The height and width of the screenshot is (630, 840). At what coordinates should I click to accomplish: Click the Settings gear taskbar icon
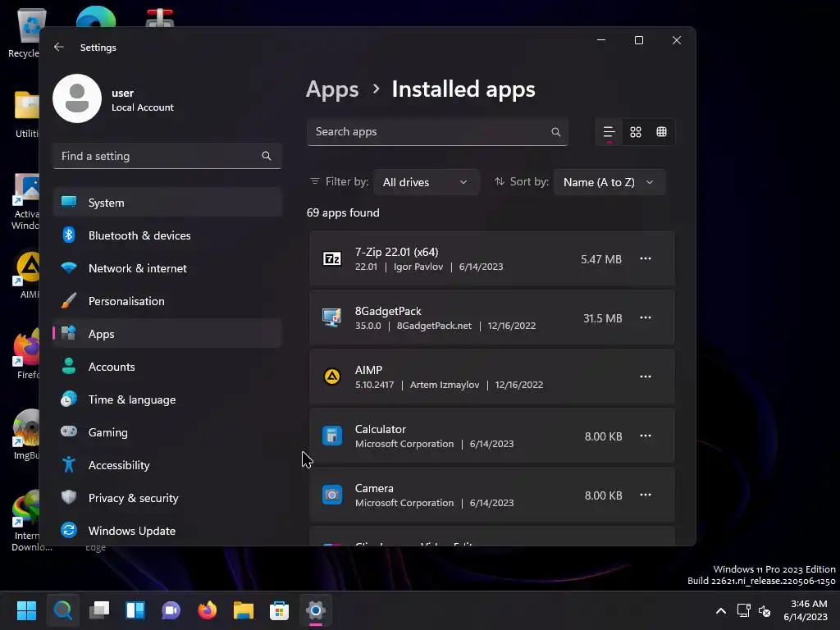(x=316, y=610)
